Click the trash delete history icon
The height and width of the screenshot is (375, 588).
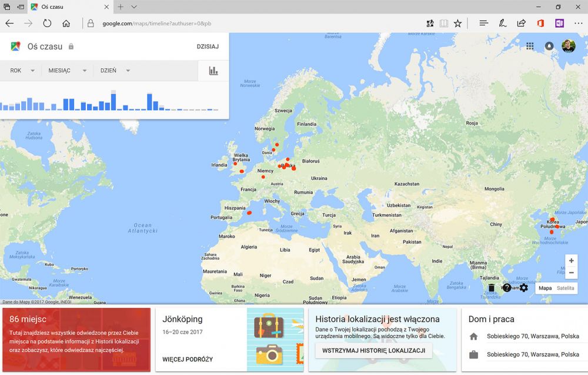[x=491, y=288]
